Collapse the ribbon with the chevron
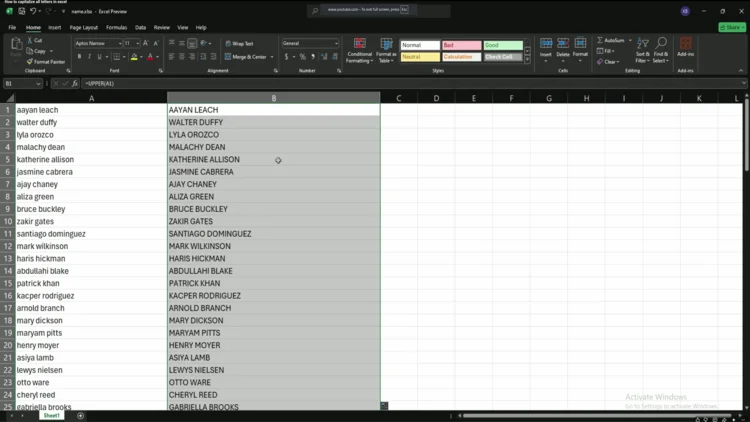The width and height of the screenshot is (750, 422). [x=741, y=71]
